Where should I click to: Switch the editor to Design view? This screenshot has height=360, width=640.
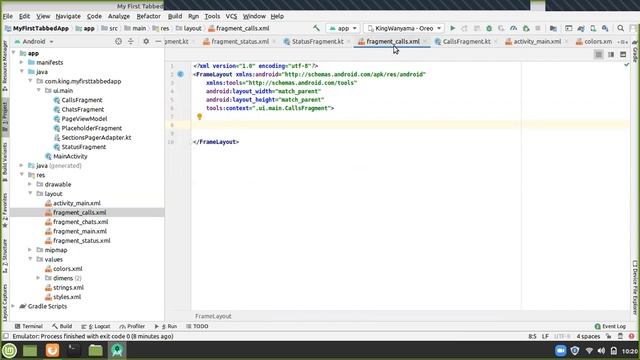623,54
